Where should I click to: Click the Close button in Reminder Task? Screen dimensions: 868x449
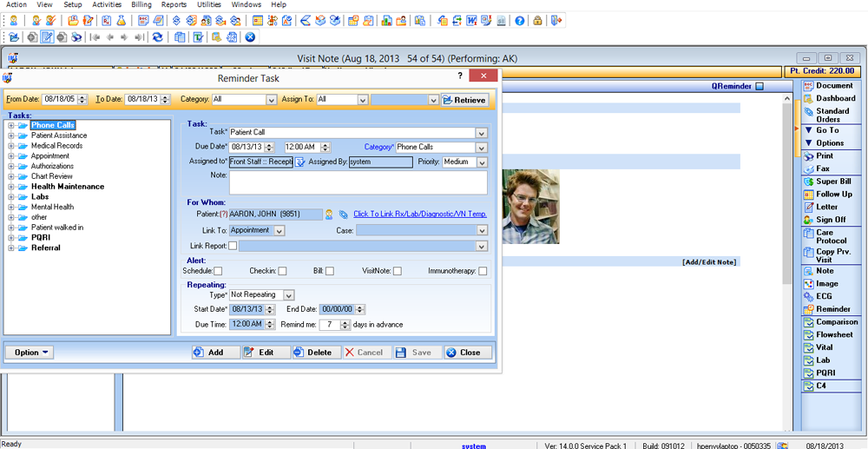pos(468,353)
